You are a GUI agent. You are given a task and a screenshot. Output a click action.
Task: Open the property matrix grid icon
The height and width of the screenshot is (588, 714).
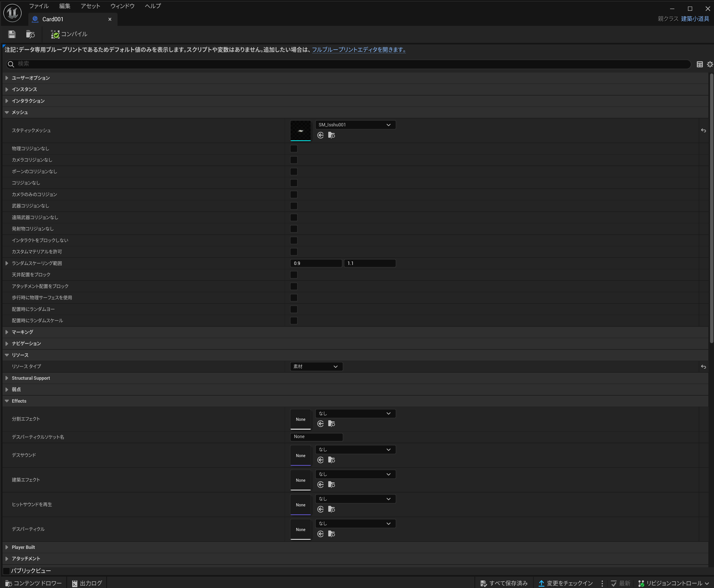point(700,64)
